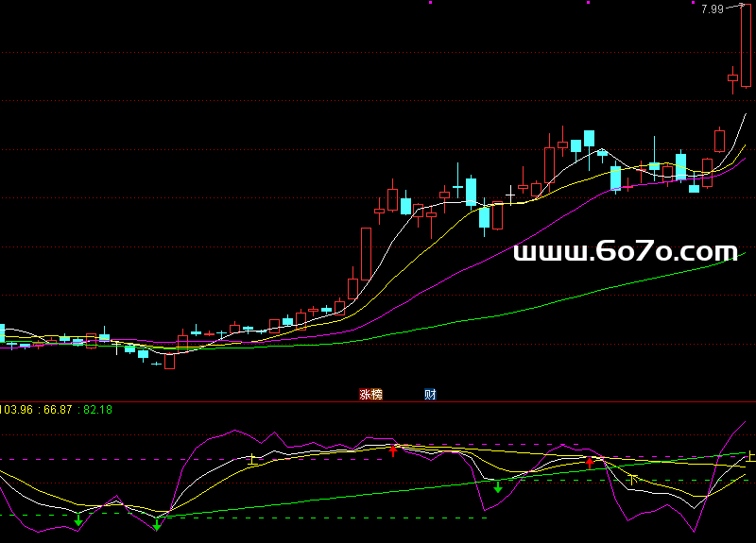Select the rightmost green arrow signal
Screen dimensions: 756x543
point(497,486)
